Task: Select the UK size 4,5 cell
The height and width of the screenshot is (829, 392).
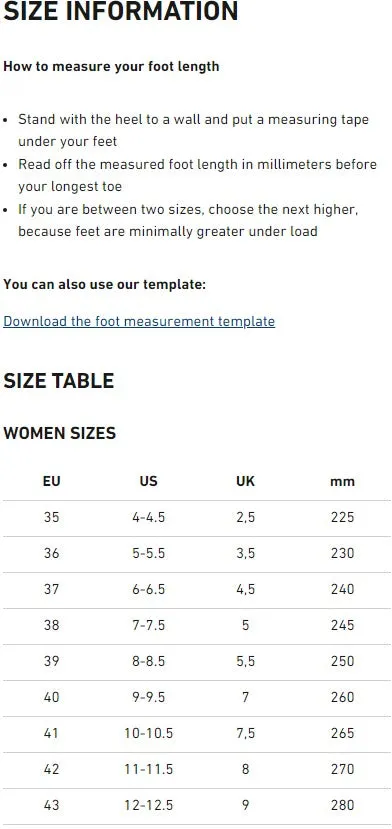Action: click(x=245, y=589)
